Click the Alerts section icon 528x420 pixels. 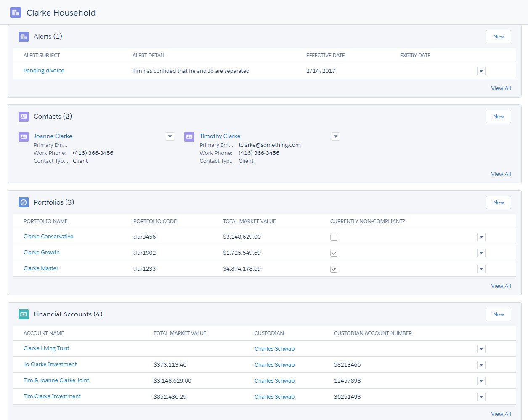(x=24, y=37)
